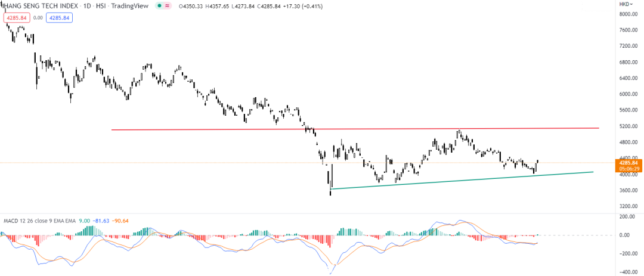Click the high price H4357.65
Screen dimensions: 644x276
[x=218, y=7]
